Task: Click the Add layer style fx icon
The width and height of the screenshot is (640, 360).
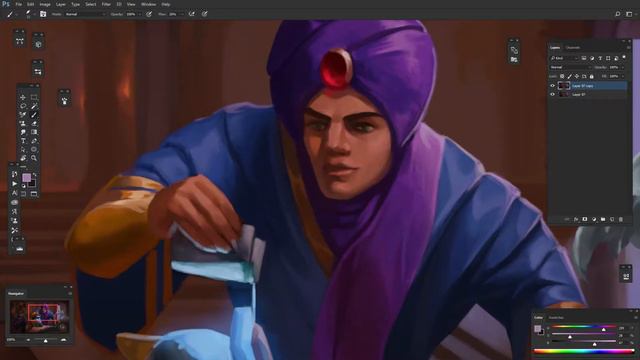Action: [x=576, y=219]
